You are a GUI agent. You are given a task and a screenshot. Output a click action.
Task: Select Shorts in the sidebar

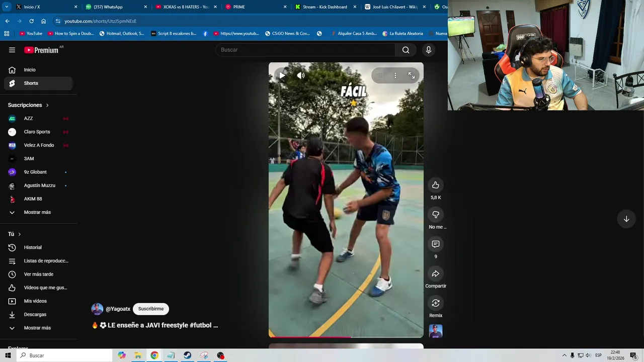click(x=38, y=83)
